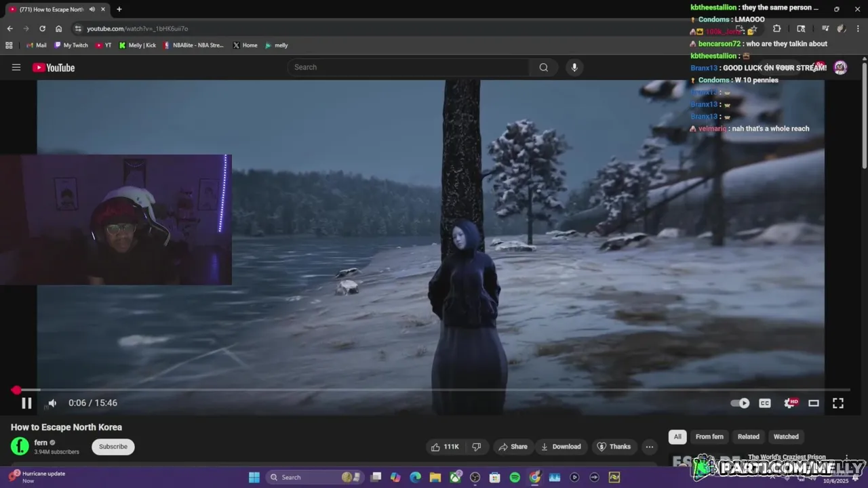Viewport: 868px width, 488px height.
Task: Open the Mail bookmark
Action: click(36, 45)
